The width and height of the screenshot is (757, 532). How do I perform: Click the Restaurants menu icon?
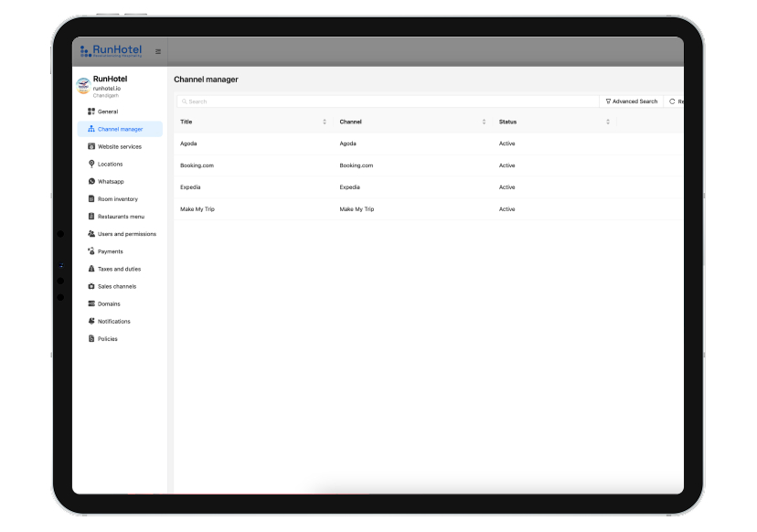(x=91, y=217)
